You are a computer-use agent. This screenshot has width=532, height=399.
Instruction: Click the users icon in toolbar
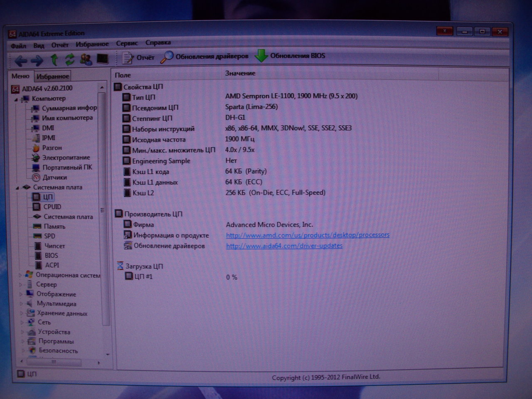click(86, 59)
